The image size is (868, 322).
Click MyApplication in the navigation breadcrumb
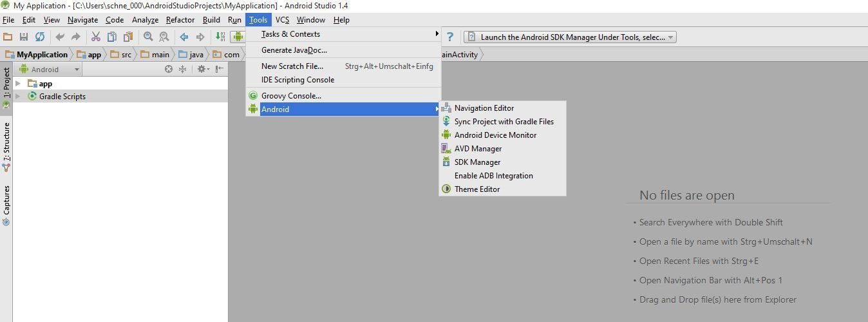(x=37, y=55)
